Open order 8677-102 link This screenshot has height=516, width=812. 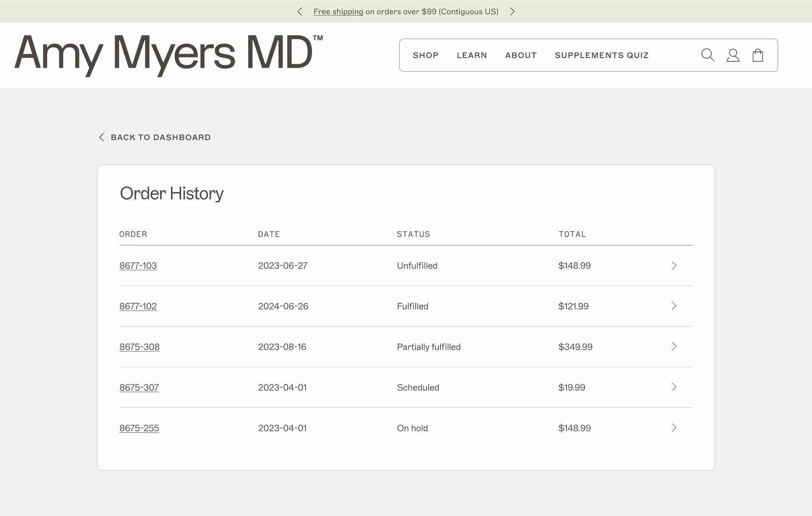point(138,307)
